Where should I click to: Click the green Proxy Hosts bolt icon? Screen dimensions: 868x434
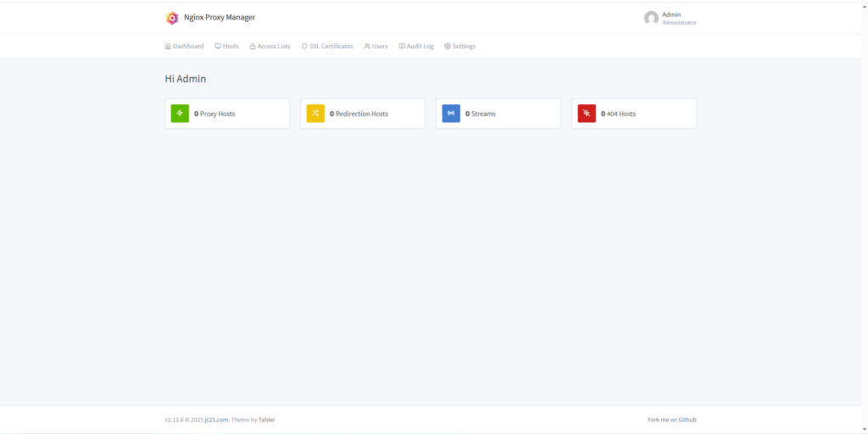[x=180, y=114]
